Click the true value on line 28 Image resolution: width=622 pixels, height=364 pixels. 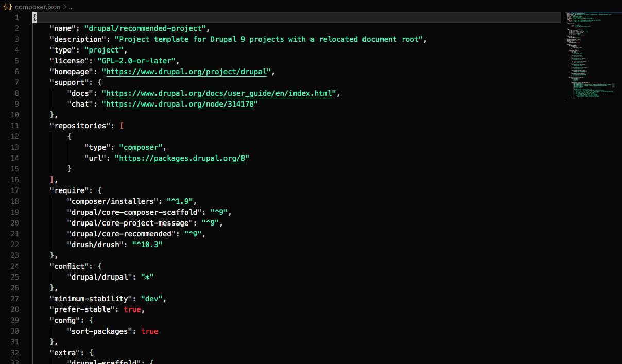click(x=132, y=309)
